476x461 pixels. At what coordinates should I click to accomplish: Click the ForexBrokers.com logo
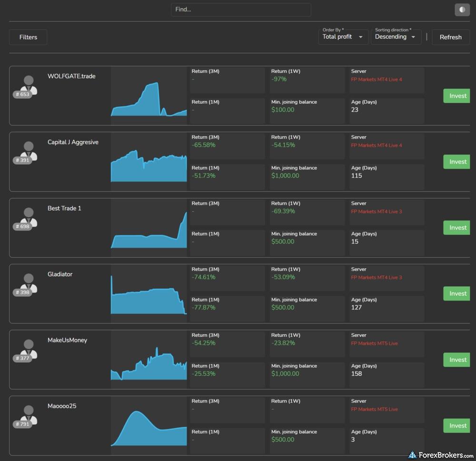point(440,455)
